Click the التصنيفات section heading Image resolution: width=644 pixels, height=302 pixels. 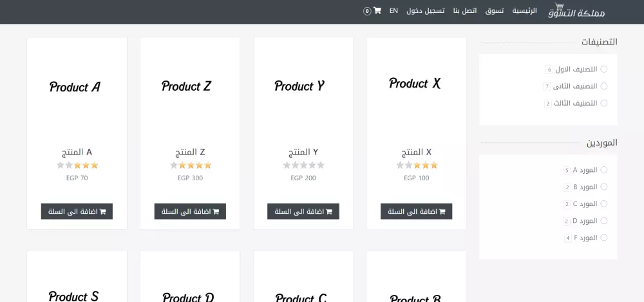[x=599, y=41]
